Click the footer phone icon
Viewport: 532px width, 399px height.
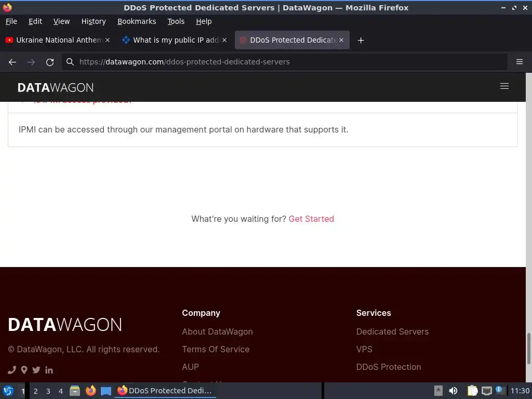[x=12, y=370]
